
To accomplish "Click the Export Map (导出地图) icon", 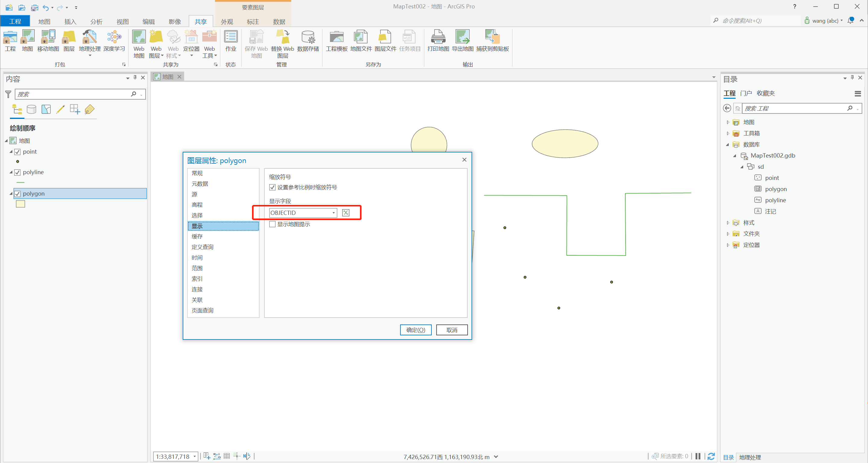I will [x=462, y=37].
